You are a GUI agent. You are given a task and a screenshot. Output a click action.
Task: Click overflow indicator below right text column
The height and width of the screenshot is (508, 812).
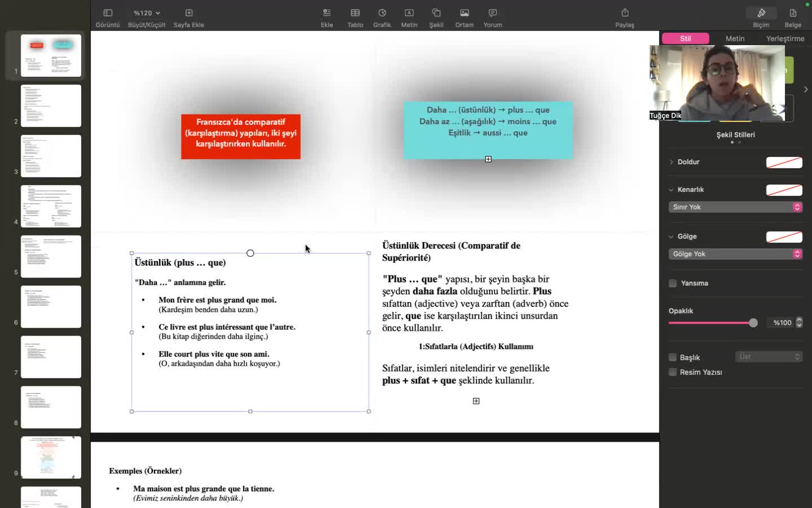coord(476,401)
